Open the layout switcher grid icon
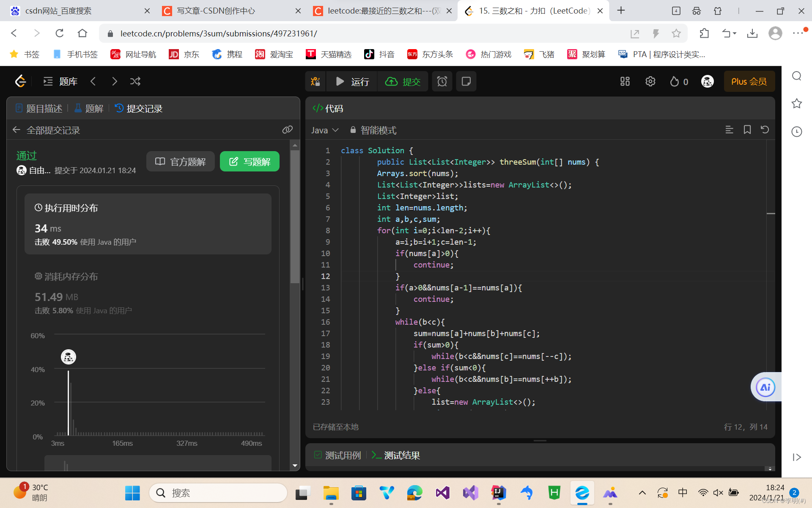812x508 pixels. 625,81
